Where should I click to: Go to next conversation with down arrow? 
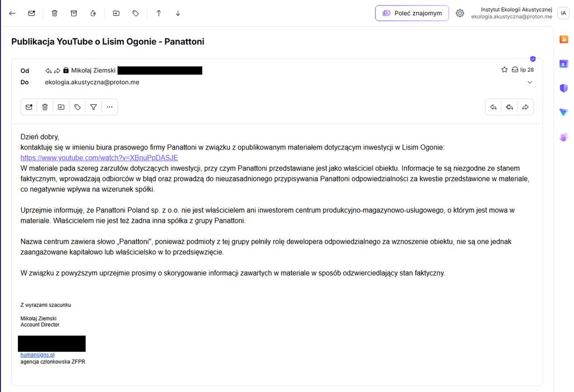click(178, 13)
